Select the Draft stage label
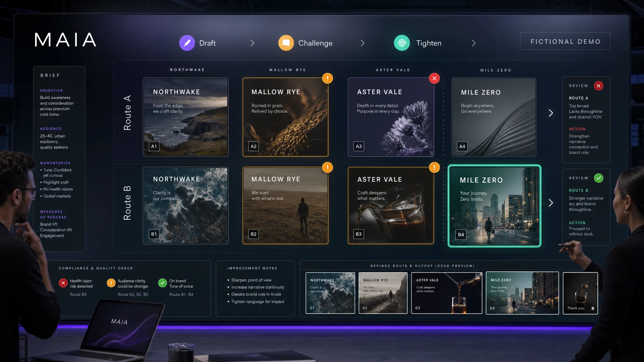Viewport: 644px width, 362px height. [208, 43]
